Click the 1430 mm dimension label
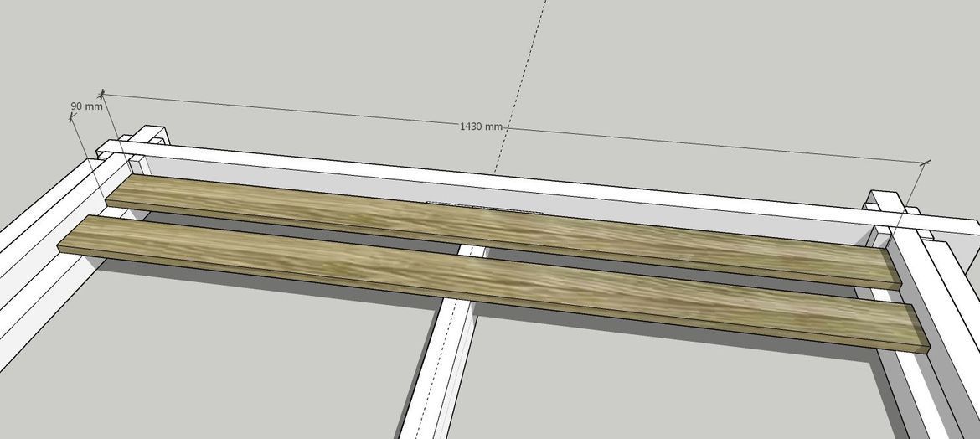The image size is (980, 439). [x=481, y=126]
